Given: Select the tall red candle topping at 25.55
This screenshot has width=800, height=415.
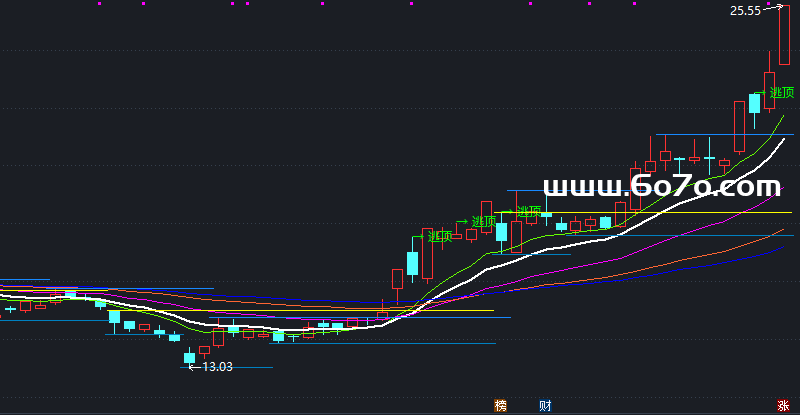Looking at the screenshot, I should click(x=784, y=35).
